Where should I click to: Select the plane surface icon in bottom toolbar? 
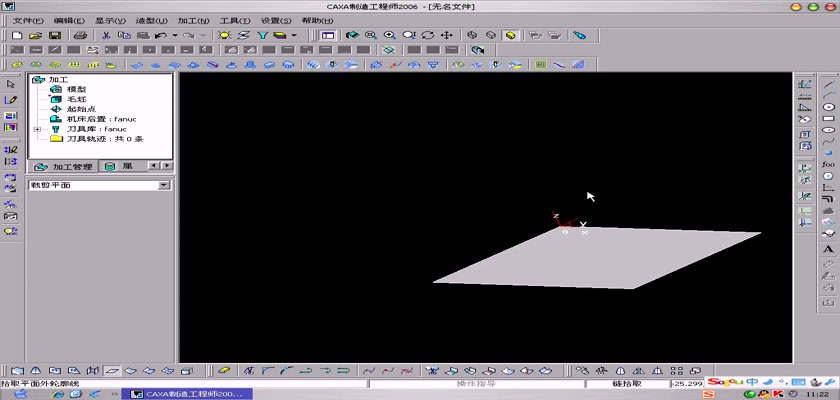click(111, 370)
